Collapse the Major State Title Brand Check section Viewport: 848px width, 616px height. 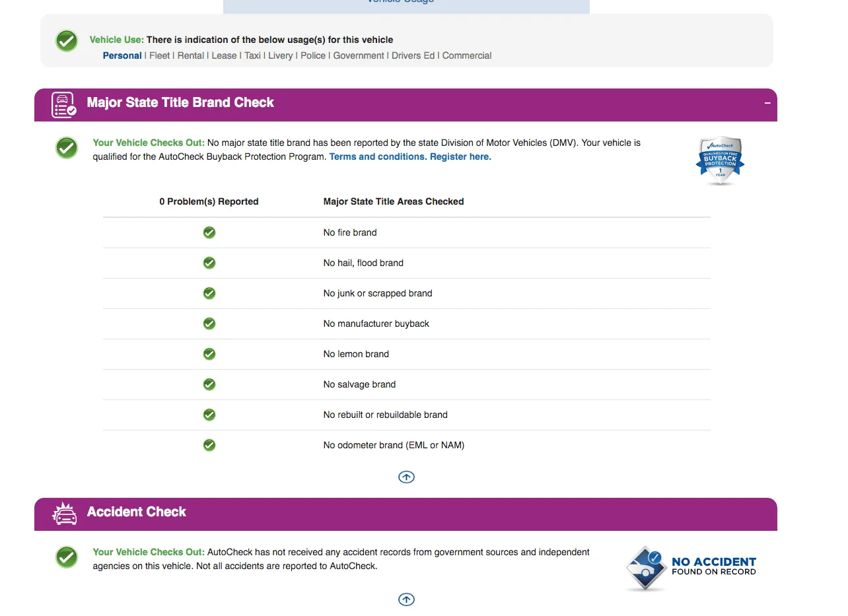tap(767, 103)
